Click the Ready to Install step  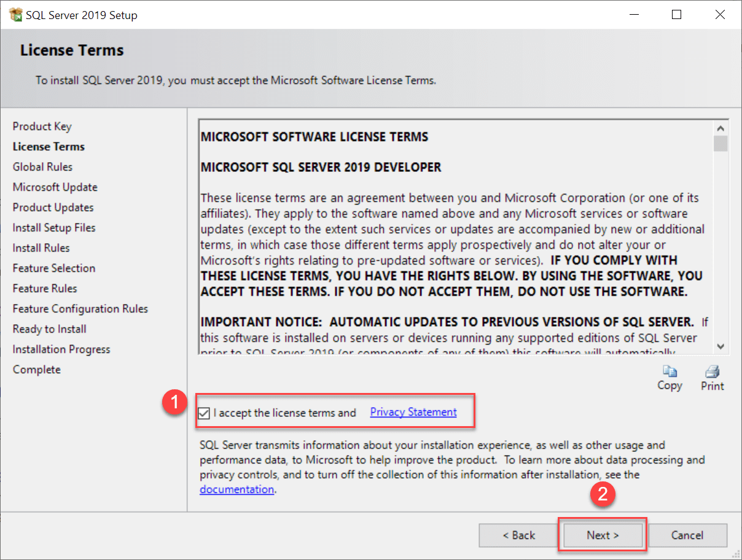tap(49, 329)
